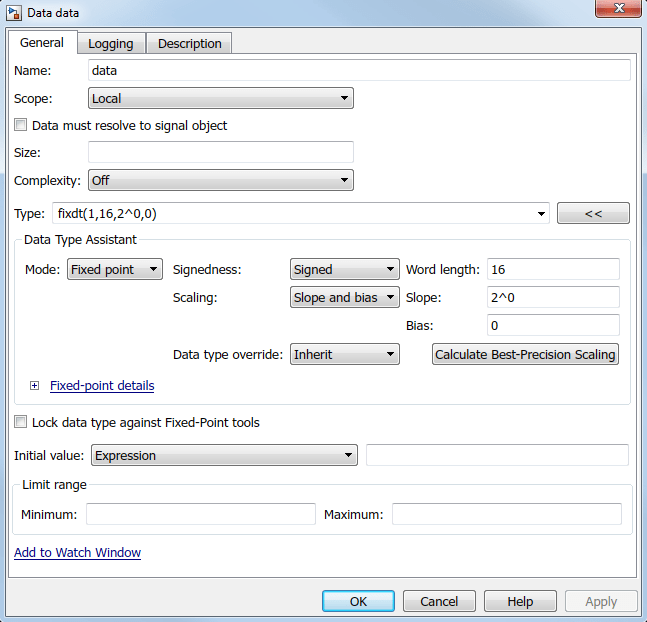Expand the Fixed-point details plus icon

(35, 385)
